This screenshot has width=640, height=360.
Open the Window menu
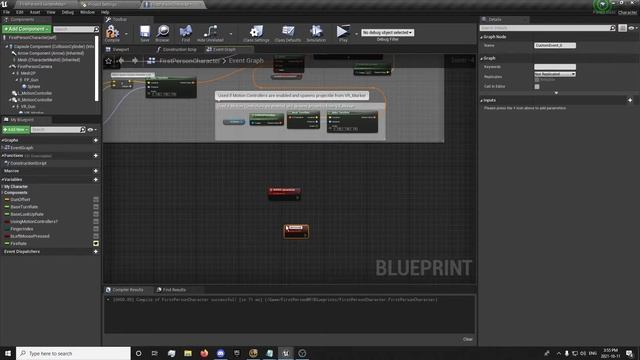87,12
